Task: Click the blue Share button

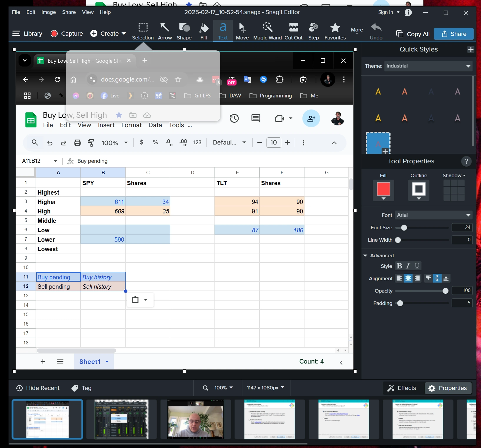Action: pos(454,34)
